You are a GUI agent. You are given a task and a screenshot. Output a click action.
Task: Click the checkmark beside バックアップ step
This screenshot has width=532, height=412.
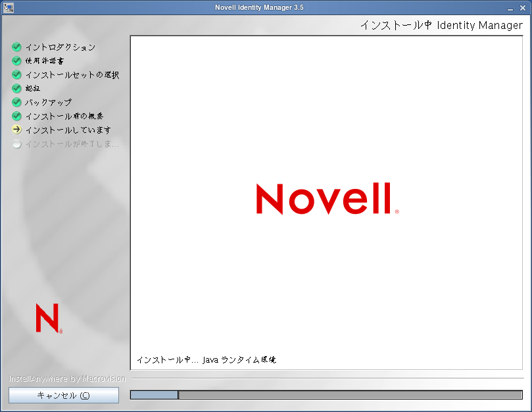coord(16,103)
